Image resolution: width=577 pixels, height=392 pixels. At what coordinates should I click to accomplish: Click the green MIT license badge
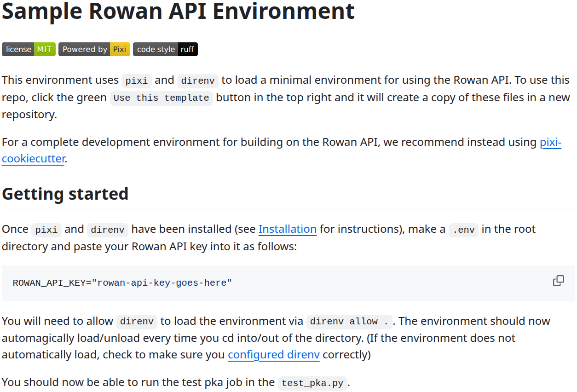click(x=29, y=49)
